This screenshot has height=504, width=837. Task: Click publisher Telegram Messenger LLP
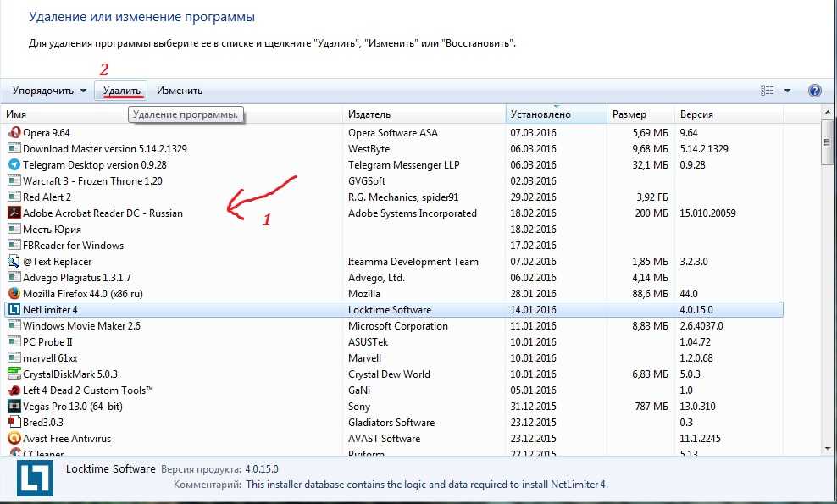point(403,164)
